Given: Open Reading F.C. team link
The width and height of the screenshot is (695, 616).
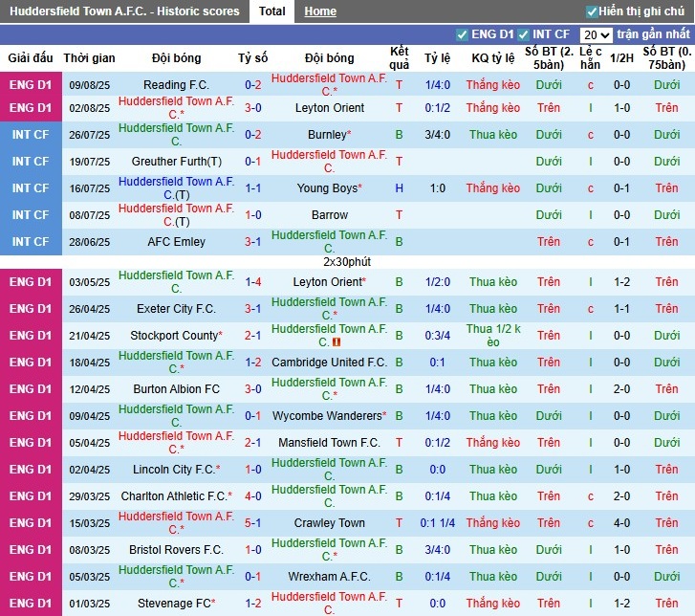Looking at the screenshot, I should click(176, 85).
